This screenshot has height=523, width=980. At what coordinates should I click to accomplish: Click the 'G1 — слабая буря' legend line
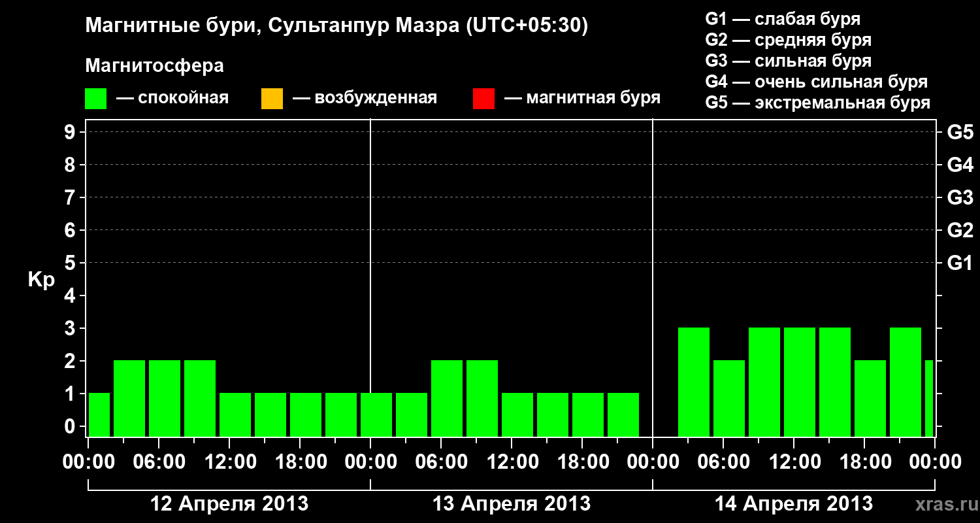pyautogui.click(x=783, y=19)
